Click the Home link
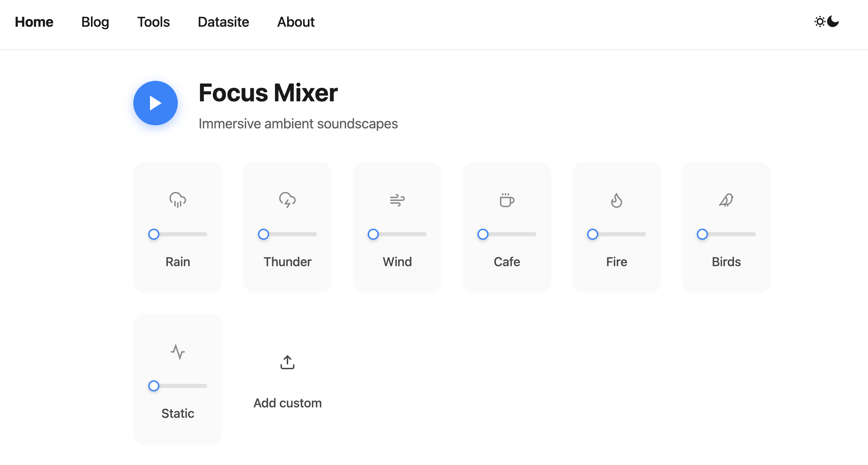This screenshot has width=868, height=465. [34, 22]
